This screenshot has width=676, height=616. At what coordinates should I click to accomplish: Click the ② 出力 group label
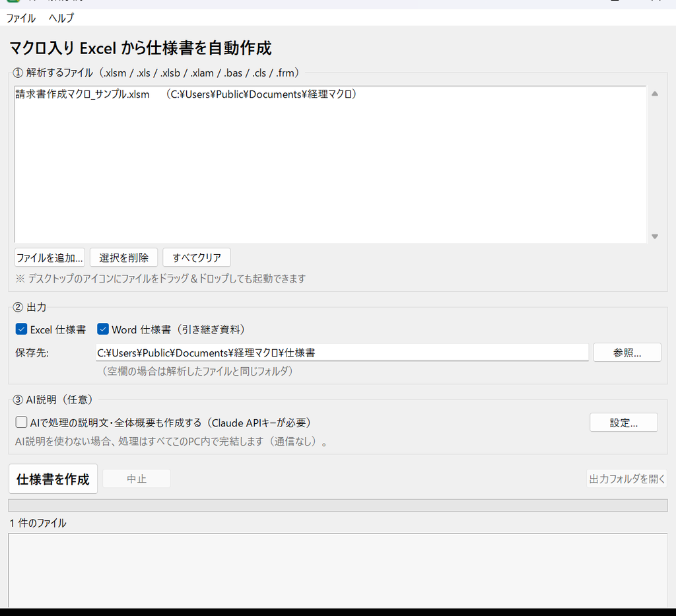pyautogui.click(x=30, y=307)
